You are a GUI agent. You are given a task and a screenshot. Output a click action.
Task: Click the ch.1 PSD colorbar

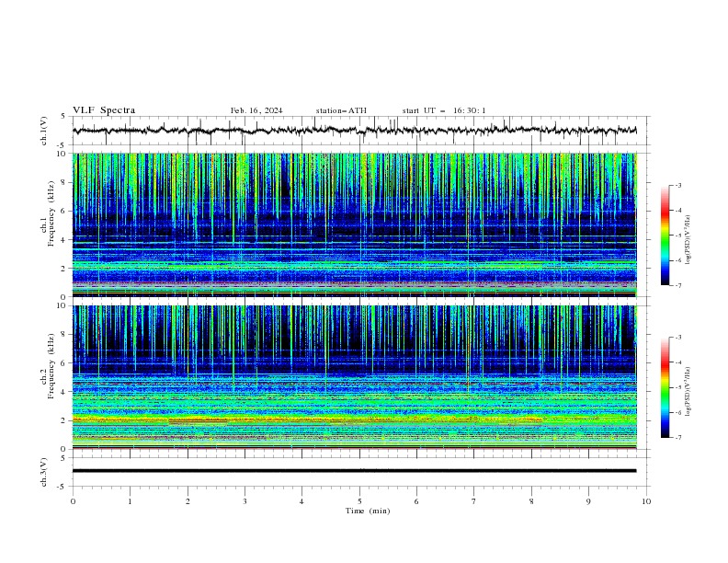(x=665, y=235)
